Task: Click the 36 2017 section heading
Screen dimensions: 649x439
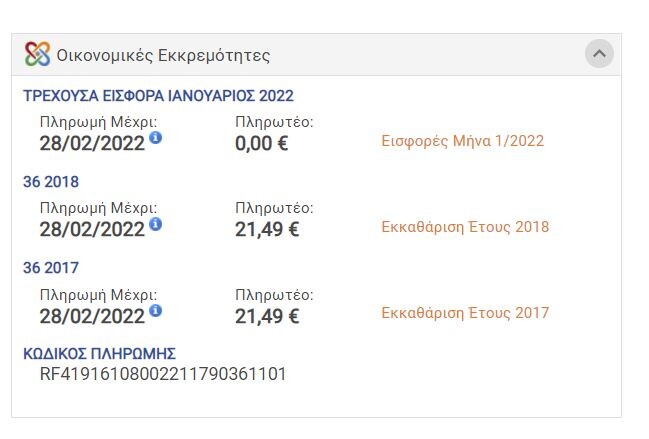Action: tap(51, 268)
